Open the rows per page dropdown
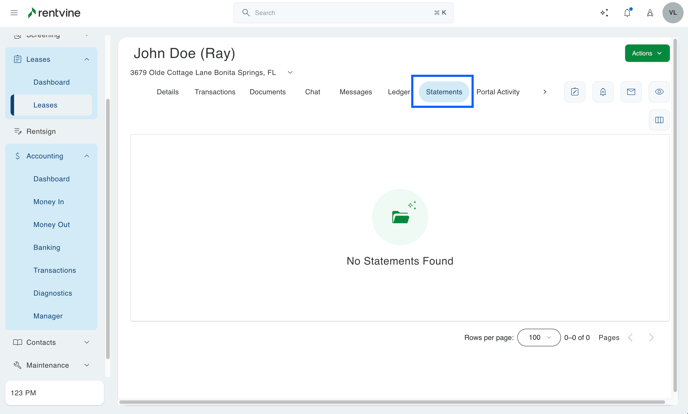 [539, 338]
